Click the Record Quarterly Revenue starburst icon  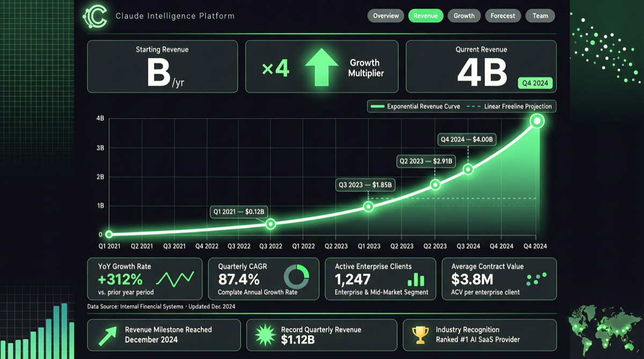pyautogui.click(x=265, y=335)
